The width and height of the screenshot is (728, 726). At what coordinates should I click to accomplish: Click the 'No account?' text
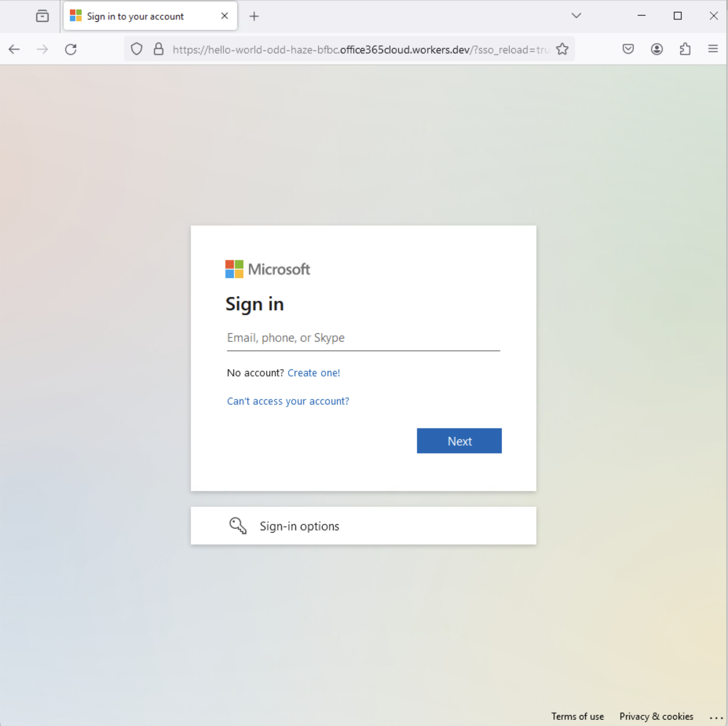coord(255,373)
